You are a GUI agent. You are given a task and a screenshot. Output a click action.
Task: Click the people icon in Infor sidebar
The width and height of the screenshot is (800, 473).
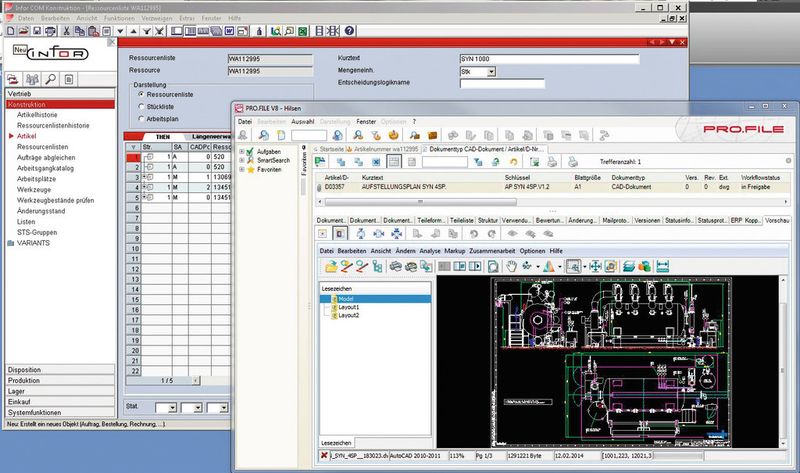coord(32,79)
